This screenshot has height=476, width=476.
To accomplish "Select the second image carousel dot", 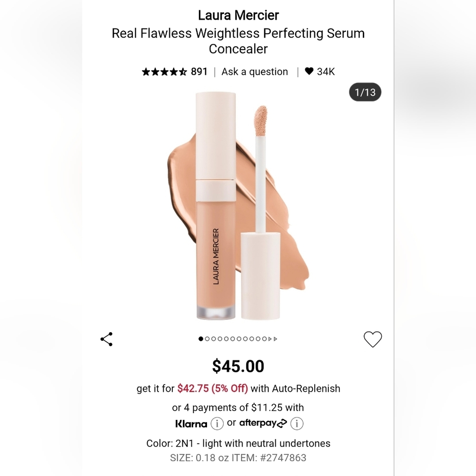I will pyautogui.click(x=207, y=339).
